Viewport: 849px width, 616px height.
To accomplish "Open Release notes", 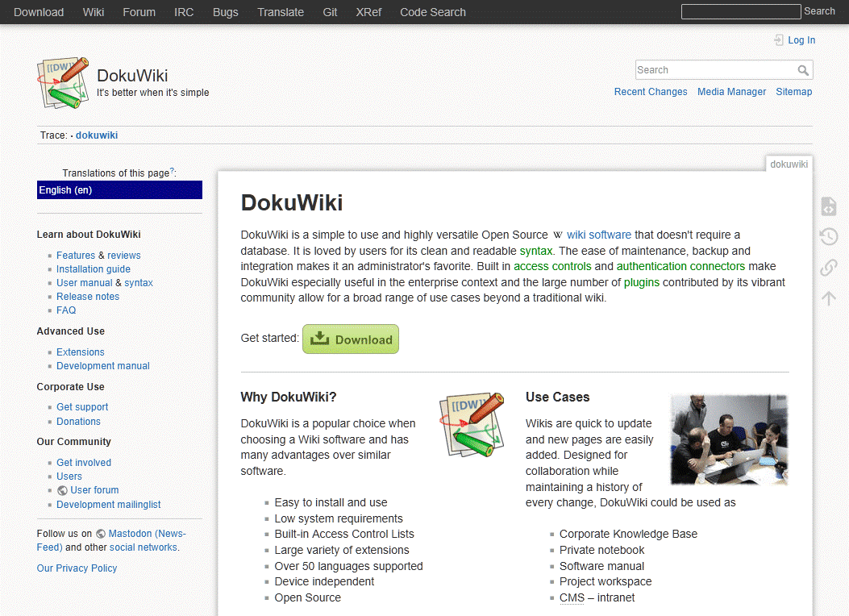I will click(x=88, y=297).
